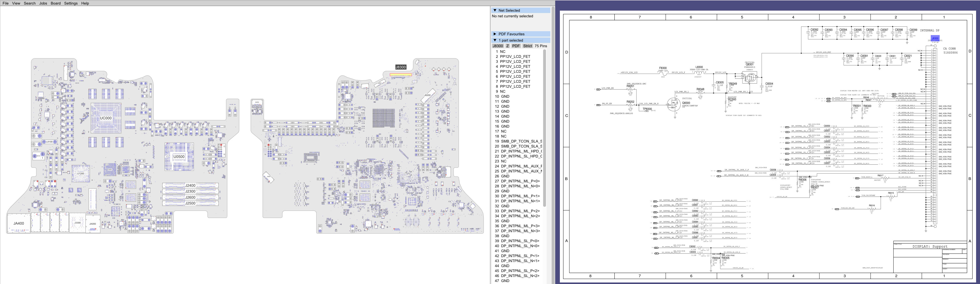Click the UC000 chip on the board
The height and width of the screenshot is (284, 980).
coord(106,118)
